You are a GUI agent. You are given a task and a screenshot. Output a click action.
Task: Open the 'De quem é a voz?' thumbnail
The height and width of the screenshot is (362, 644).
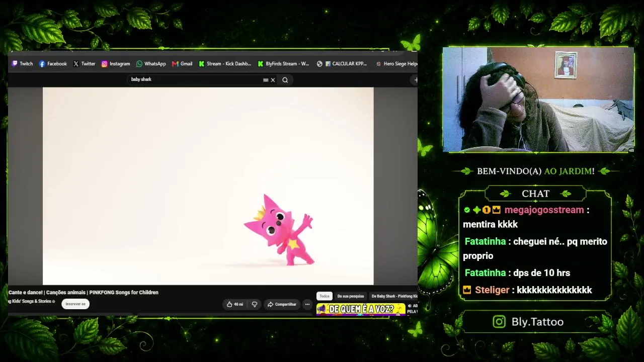coord(361,309)
